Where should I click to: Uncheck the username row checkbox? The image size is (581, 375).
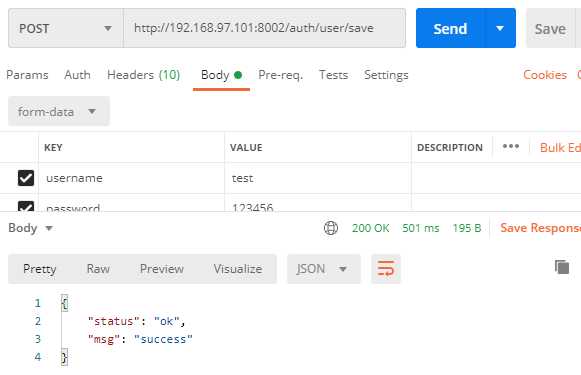pos(26,178)
